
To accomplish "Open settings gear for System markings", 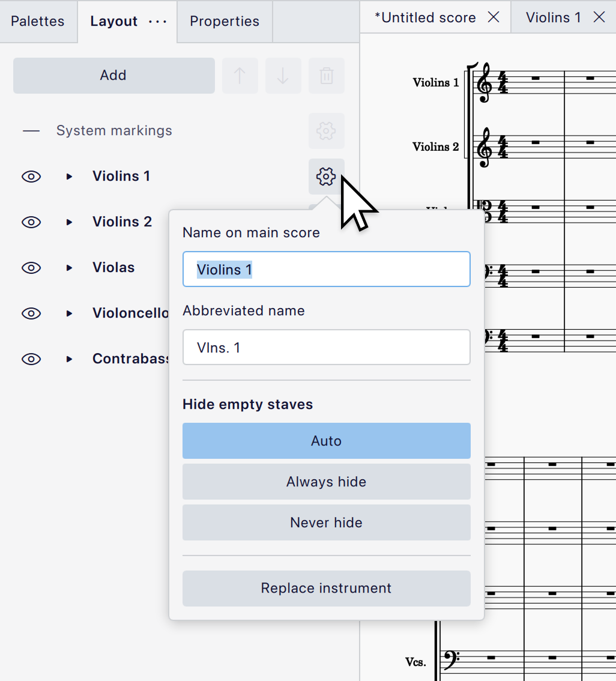I will 326,130.
